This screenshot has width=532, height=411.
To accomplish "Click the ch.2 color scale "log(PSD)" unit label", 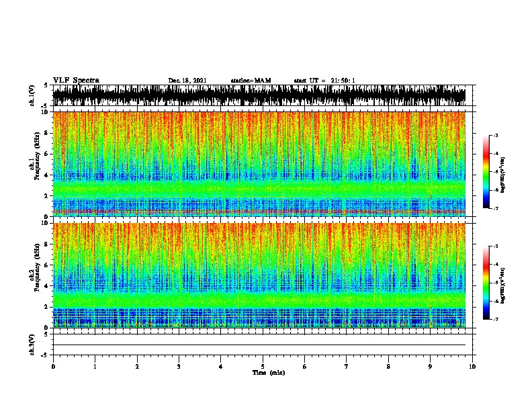I will click(x=502, y=285).
